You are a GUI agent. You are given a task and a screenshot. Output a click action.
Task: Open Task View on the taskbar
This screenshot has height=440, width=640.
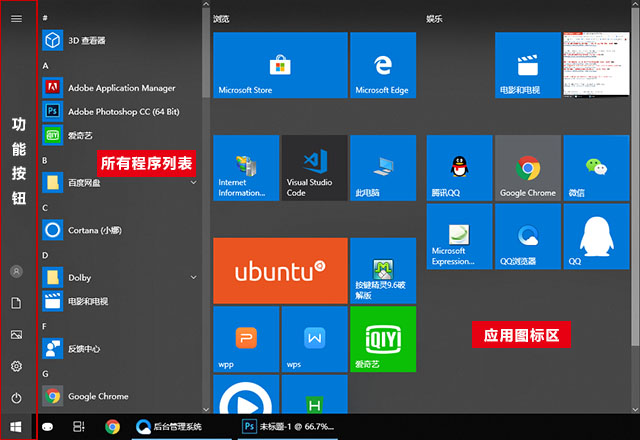(78, 427)
